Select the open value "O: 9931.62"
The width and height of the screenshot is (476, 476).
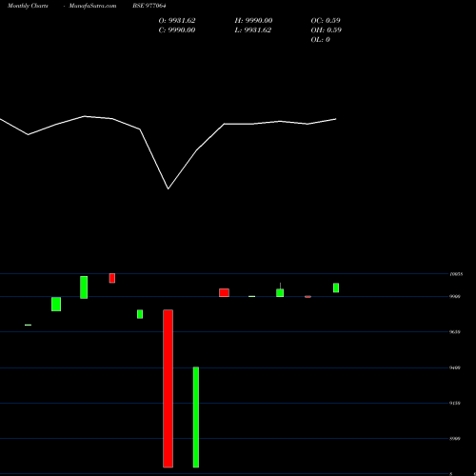pyautogui.click(x=177, y=21)
